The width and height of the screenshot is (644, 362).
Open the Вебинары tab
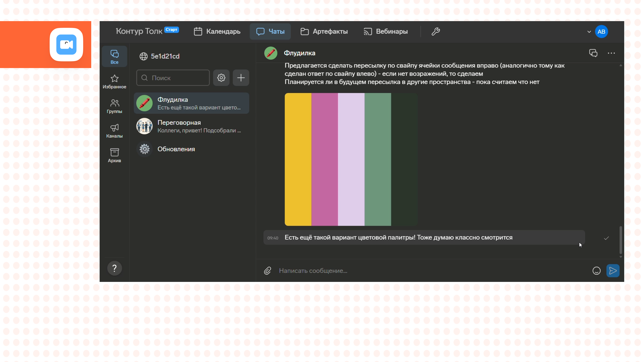(386, 32)
